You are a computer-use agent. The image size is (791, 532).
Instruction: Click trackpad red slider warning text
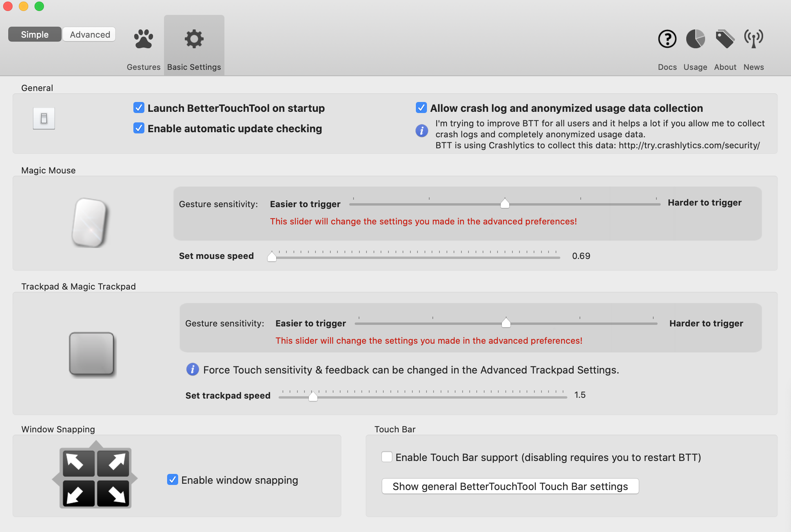point(429,341)
